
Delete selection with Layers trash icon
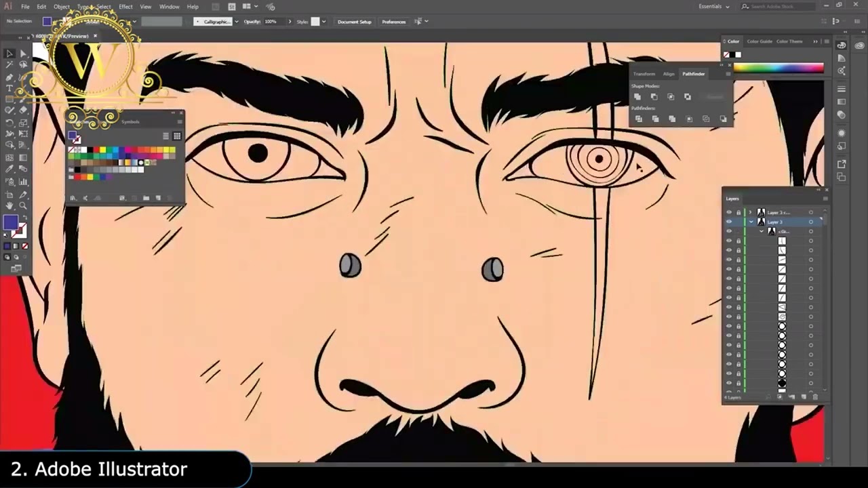815,397
